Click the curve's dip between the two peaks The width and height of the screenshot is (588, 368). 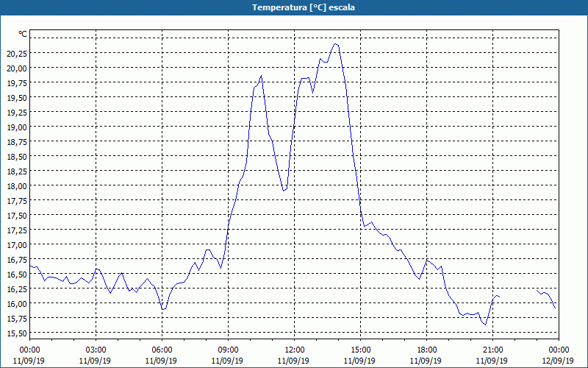pos(284,191)
